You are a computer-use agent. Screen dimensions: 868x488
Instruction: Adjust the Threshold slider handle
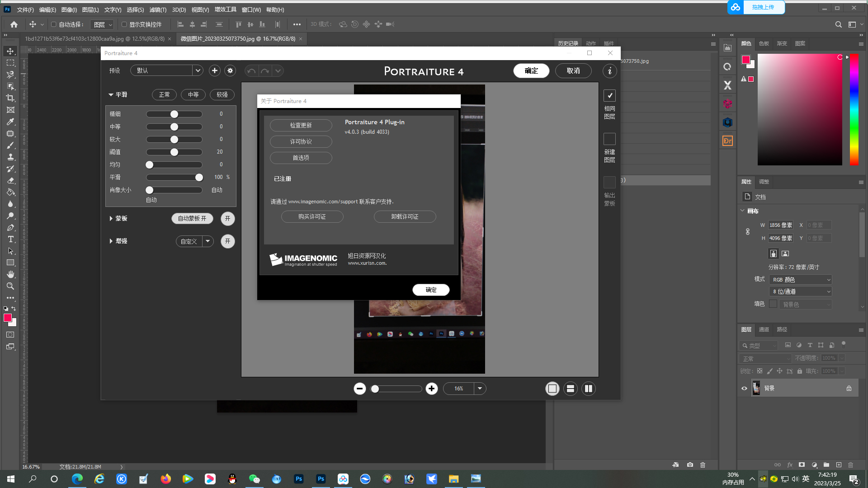point(174,152)
